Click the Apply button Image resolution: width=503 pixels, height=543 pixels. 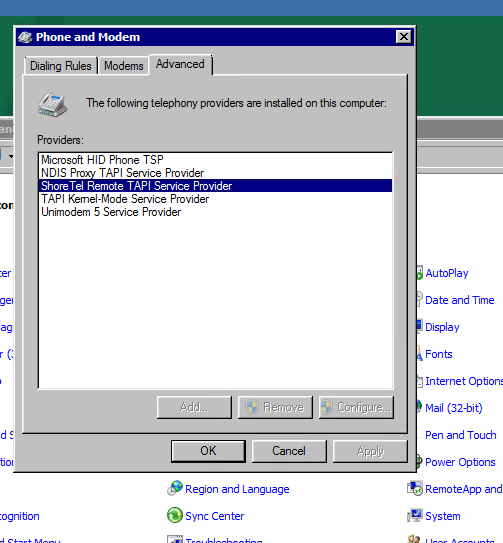click(x=370, y=451)
